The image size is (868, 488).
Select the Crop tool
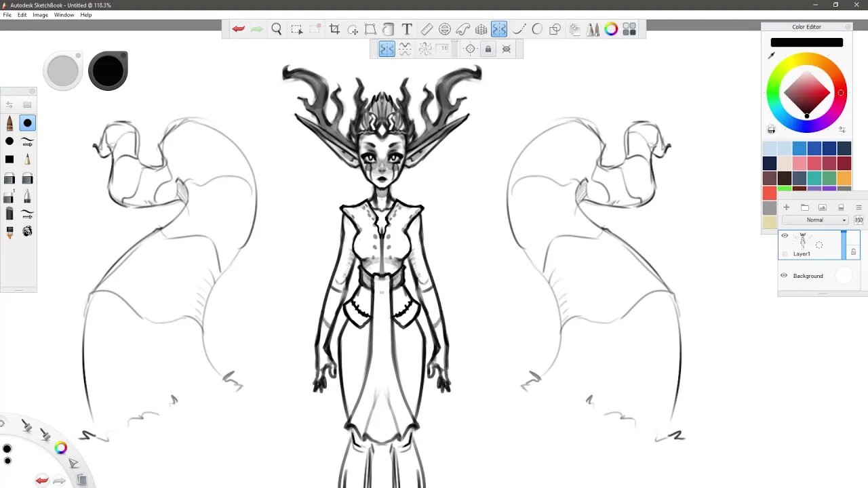tap(334, 29)
